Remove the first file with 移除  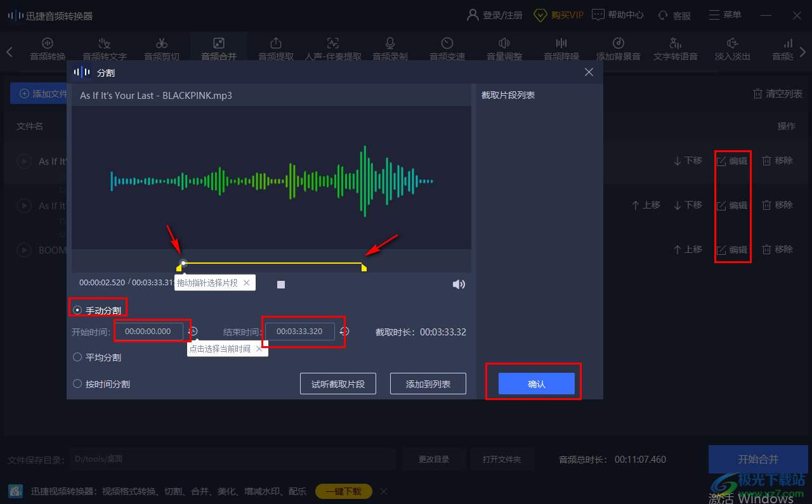[x=777, y=161]
